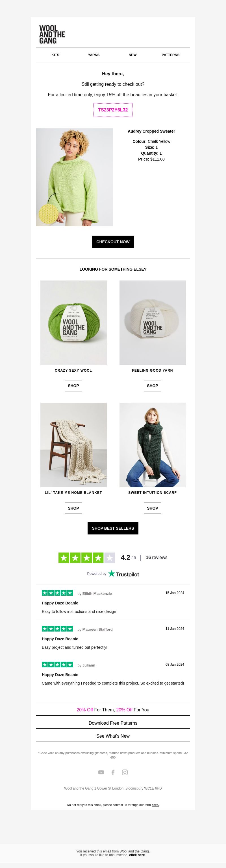The height and width of the screenshot is (868, 226).
Task: Click SHOP BEST SELLERS button
Action: pyautogui.click(x=113, y=528)
